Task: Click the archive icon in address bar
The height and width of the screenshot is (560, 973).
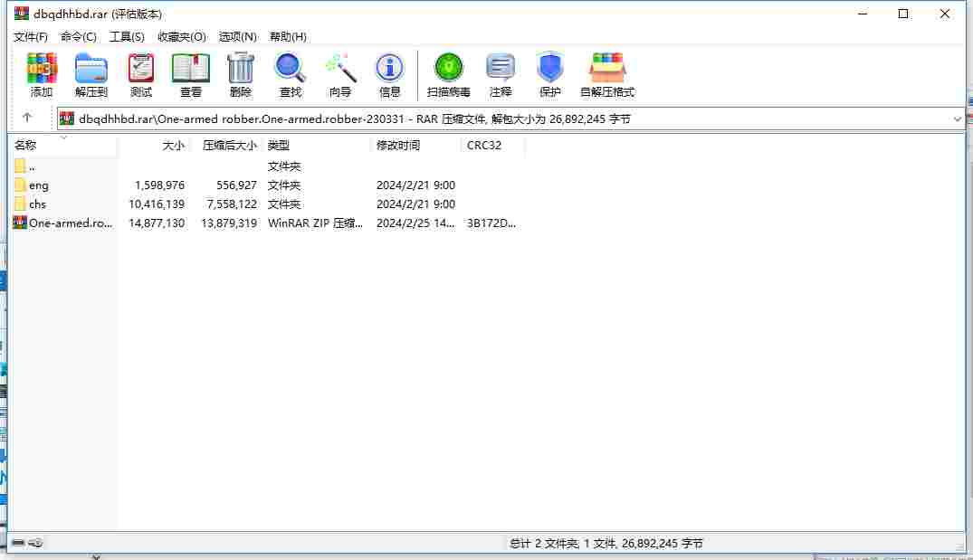Action: [67, 119]
